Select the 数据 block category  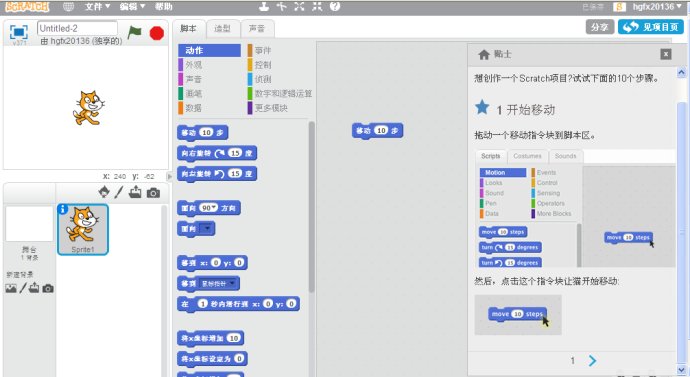click(x=209, y=108)
